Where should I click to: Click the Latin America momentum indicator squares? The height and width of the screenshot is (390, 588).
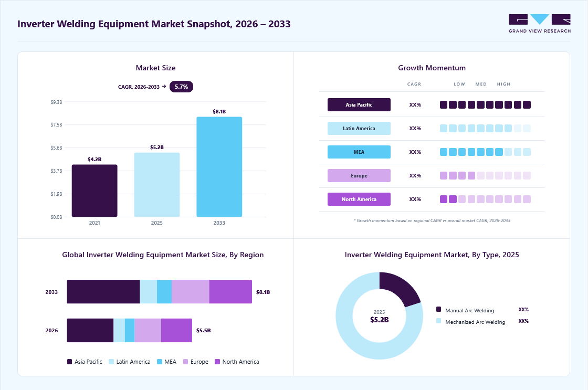click(x=485, y=128)
